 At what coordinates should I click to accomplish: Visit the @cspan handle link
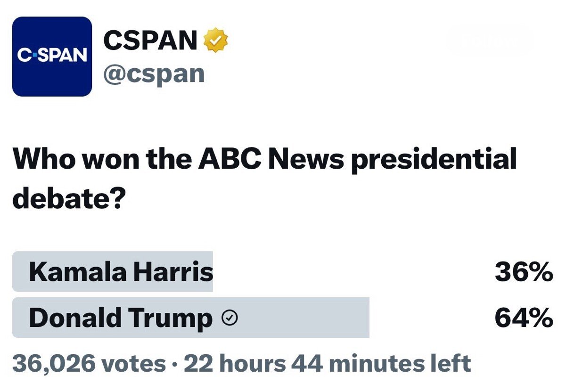coord(154,74)
